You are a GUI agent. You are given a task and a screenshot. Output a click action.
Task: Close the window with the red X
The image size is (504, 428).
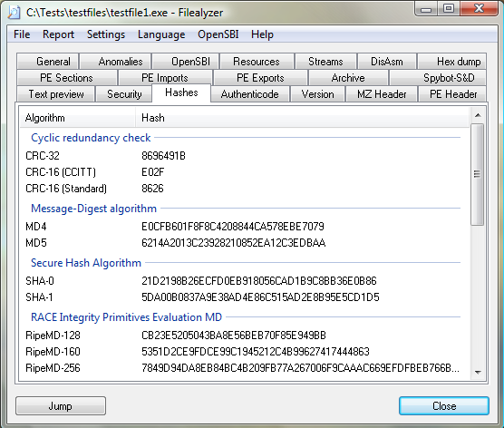pyautogui.click(x=479, y=9)
